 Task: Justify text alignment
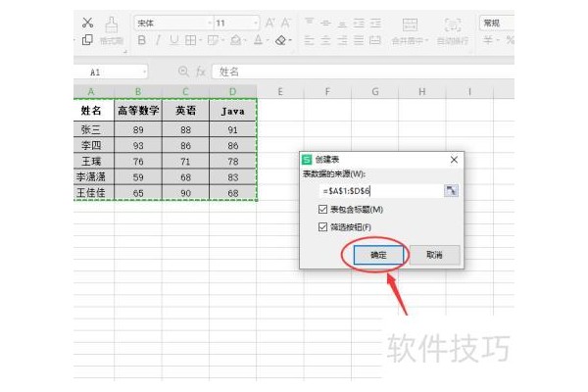tap(359, 40)
